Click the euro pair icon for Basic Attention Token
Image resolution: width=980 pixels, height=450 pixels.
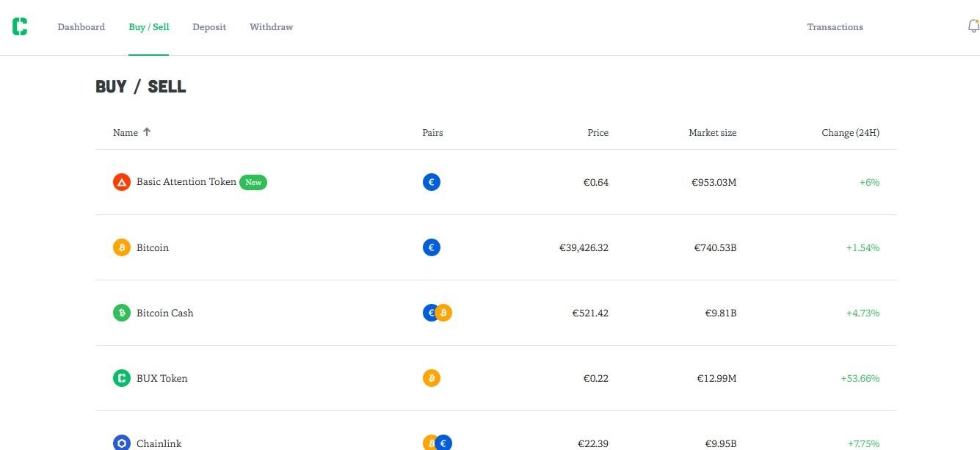point(432,182)
